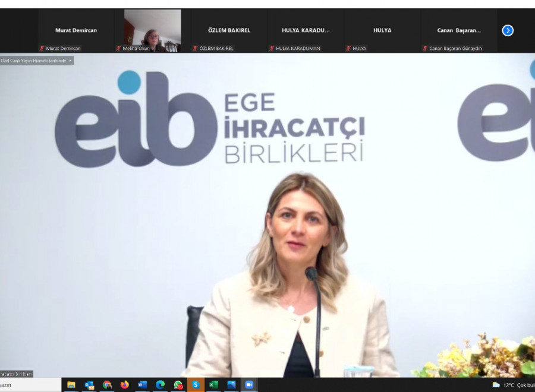Open Microsoft Edge from the taskbar
This screenshot has height=392, width=535.
[160, 385]
